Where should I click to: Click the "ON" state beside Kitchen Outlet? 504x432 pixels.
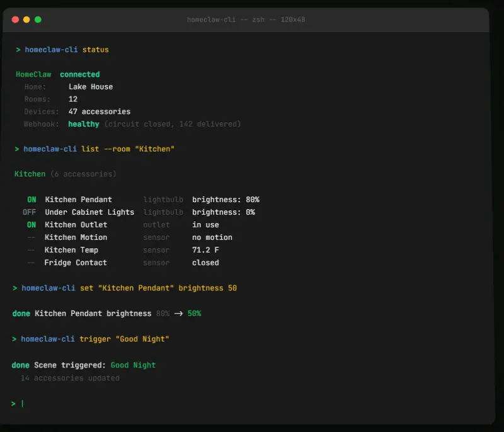click(31, 225)
